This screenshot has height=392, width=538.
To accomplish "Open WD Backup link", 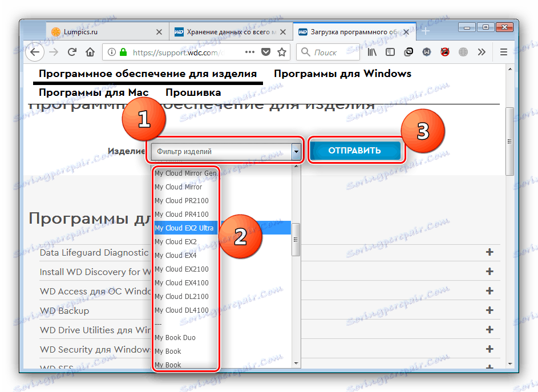I will (64, 310).
